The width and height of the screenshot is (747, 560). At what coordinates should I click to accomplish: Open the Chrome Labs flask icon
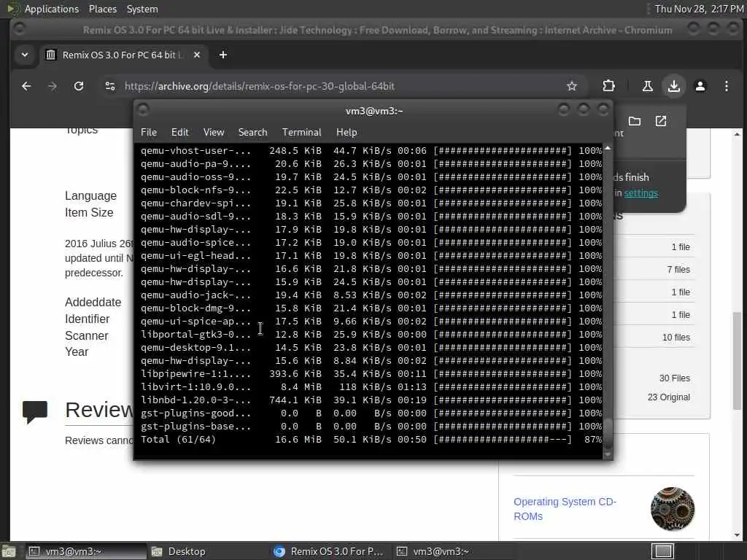point(648,86)
